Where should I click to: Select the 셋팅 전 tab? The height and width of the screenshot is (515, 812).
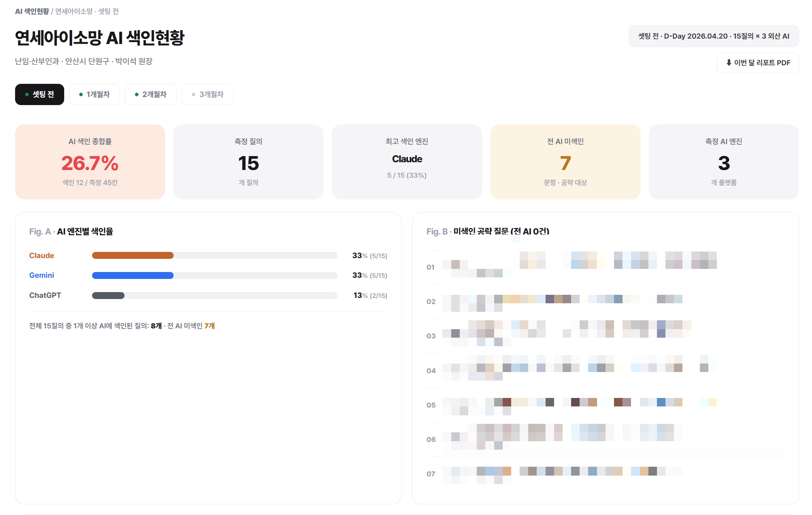[x=39, y=94]
